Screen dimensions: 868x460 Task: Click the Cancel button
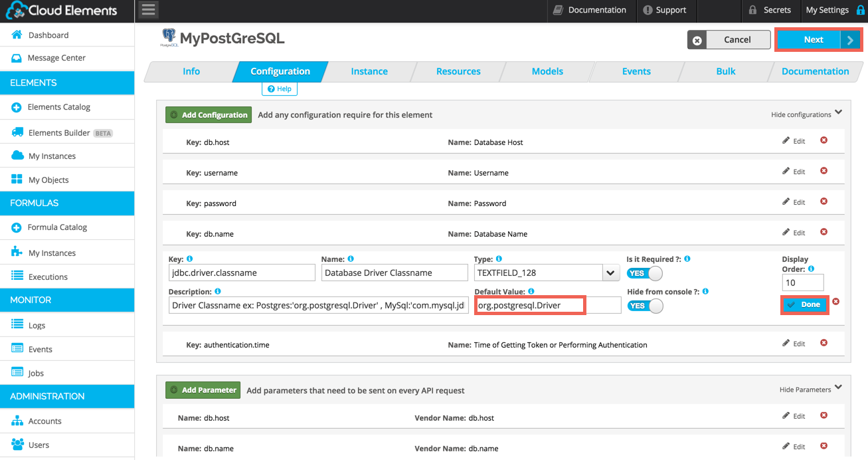[x=728, y=40]
